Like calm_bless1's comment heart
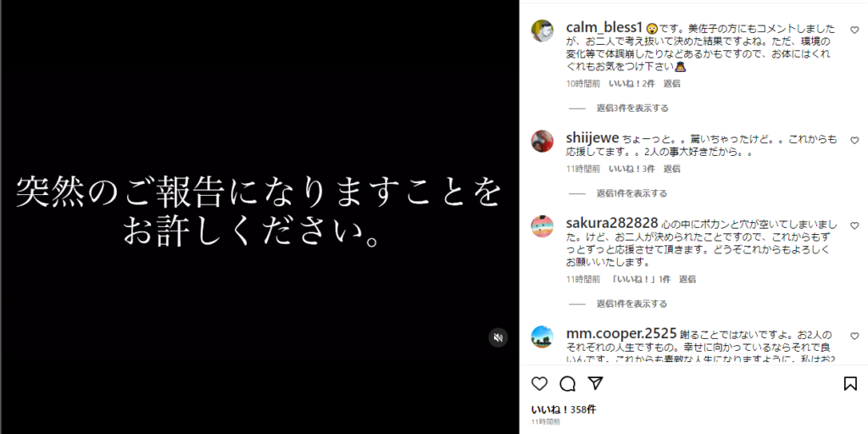 854,30
